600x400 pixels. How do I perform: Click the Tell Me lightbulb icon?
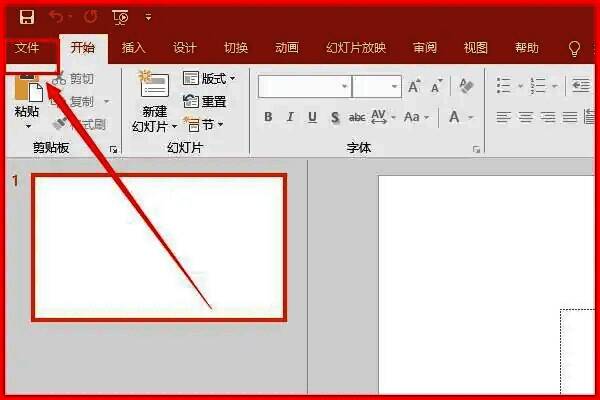574,48
